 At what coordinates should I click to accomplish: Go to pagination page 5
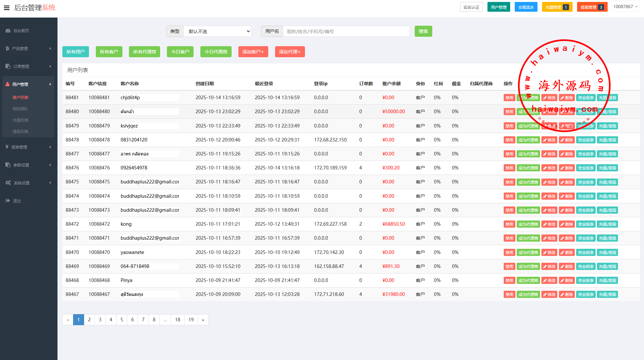point(122,320)
